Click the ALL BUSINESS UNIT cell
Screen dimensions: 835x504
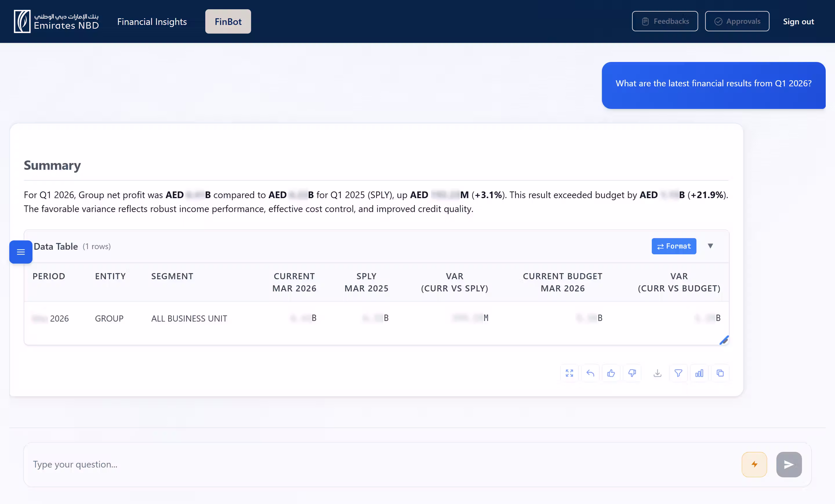point(189,319)
